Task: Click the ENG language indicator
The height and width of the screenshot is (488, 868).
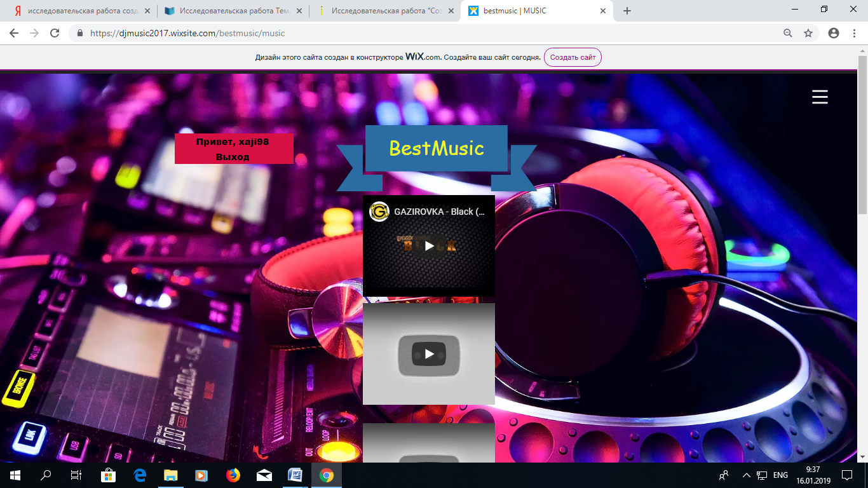Action: 780,475
